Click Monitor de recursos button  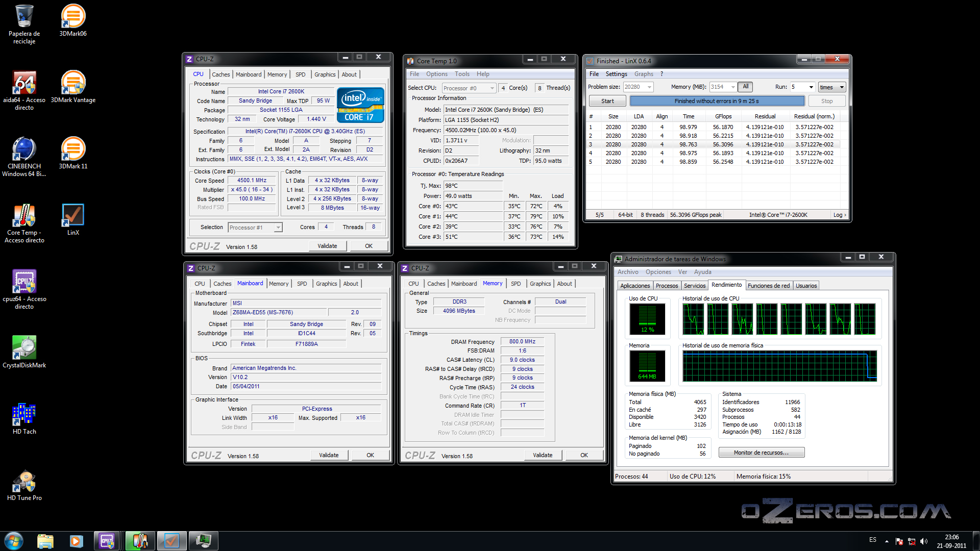[x=761, y=453]
